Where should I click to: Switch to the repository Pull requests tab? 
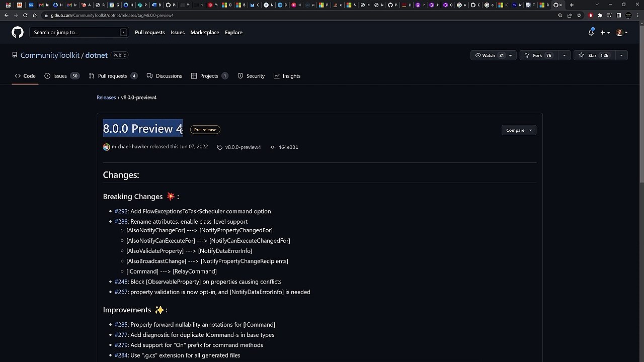pos(113,76)
